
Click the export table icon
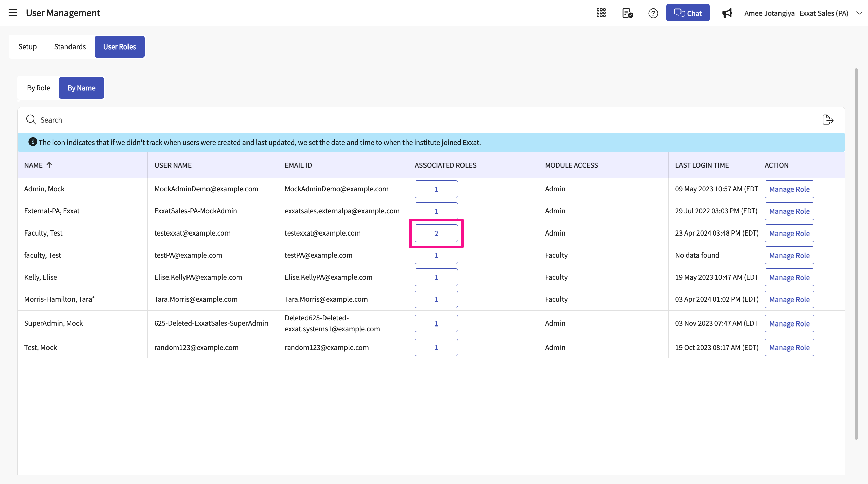(828, 120)
